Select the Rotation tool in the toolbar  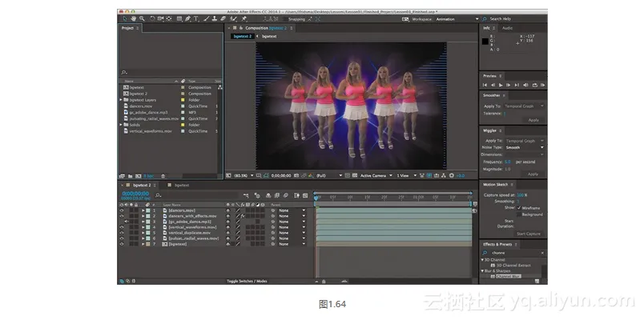tap(152, 18)
